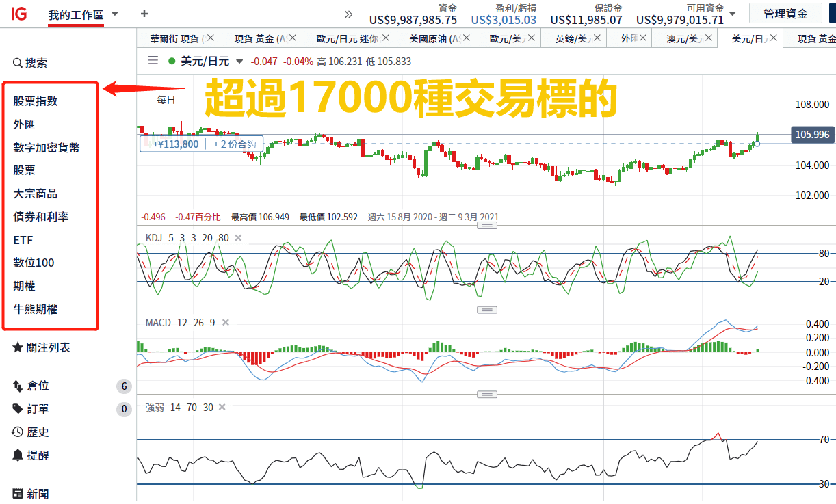Open the watchlist star icon (關注列表)
Image resolution: width=836 pixels, height=504 pixels.
[18, 347]
